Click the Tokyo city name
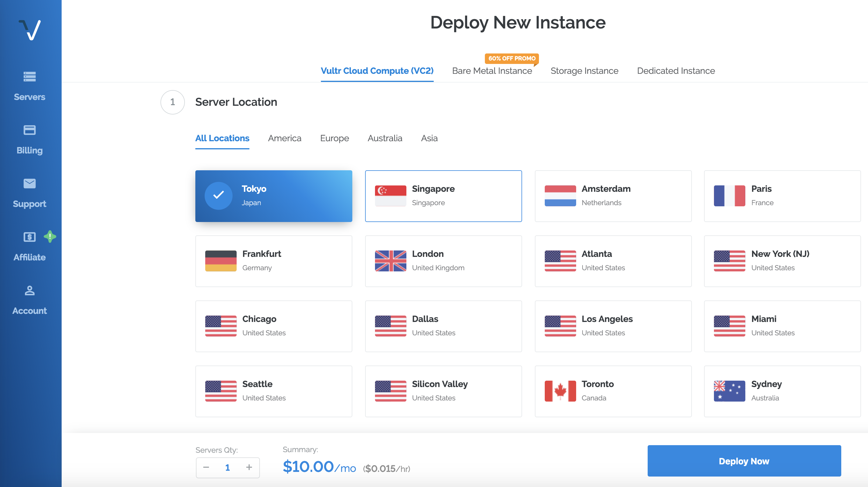 tap(254, 189)
